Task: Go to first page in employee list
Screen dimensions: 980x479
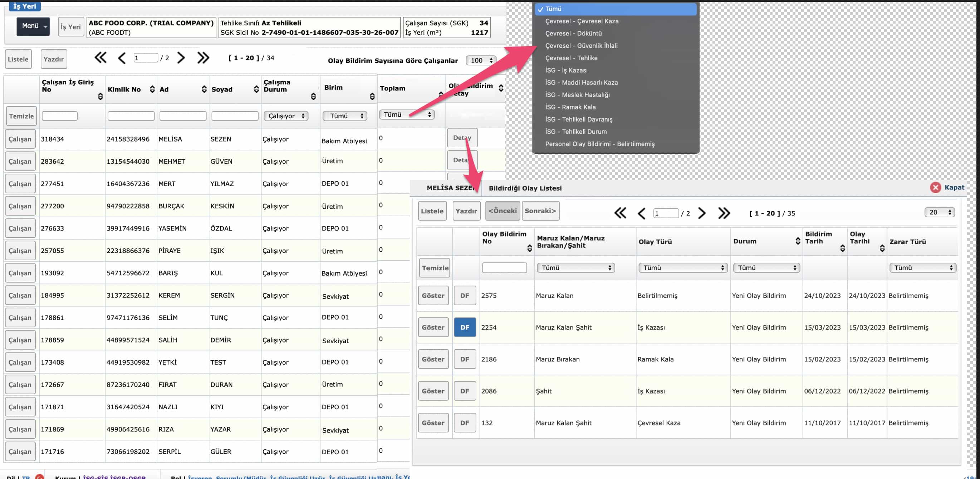Action: (x=101, y=58)
